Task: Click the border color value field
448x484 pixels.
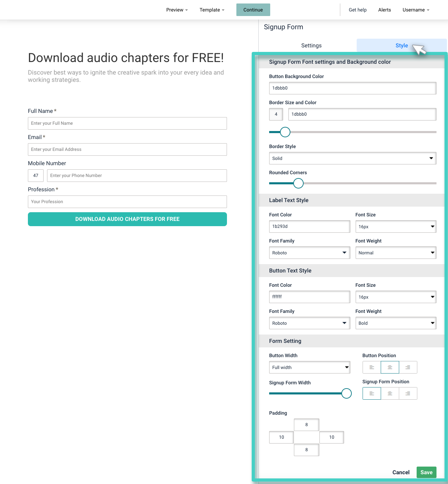Action: click(362, 114)
